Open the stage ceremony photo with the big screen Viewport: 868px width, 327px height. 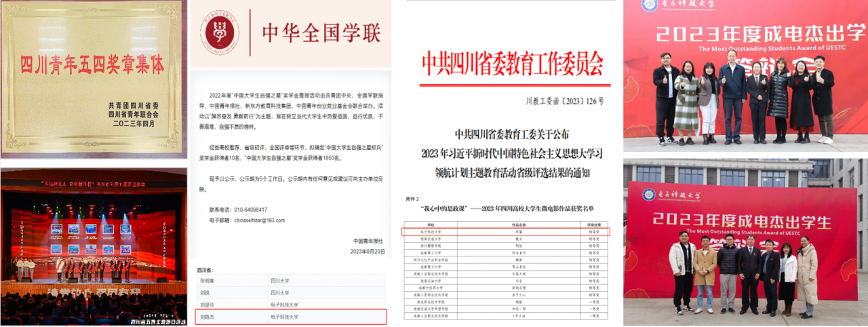[x=94, y=246]
